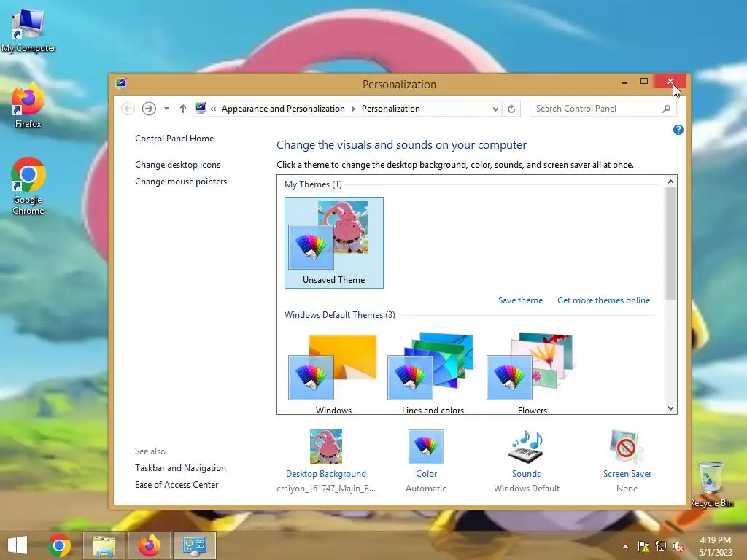
Task: Click the control panel icon in address bar
Action: click(201, 108)
